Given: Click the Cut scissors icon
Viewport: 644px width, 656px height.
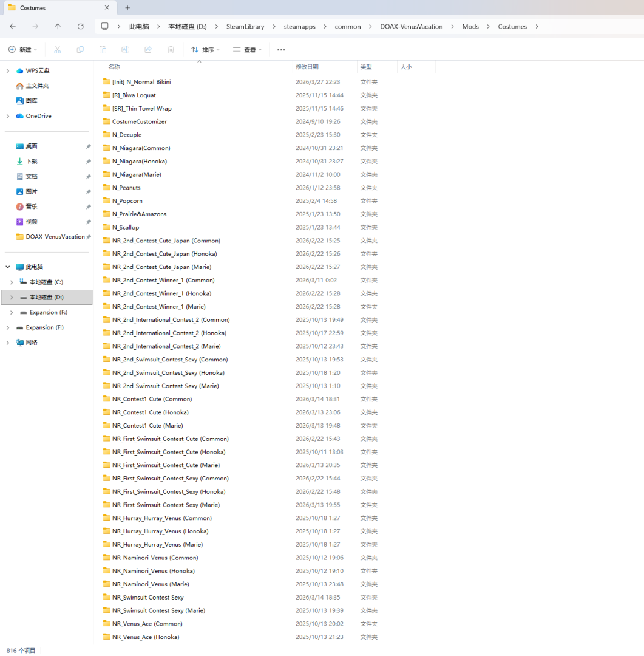Looking at the screenshot, I should (57, 50).
